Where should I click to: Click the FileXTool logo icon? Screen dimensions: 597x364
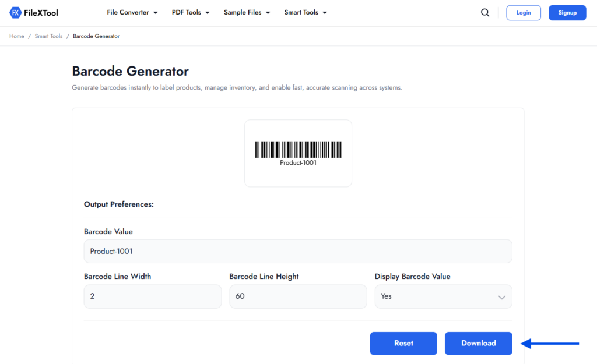(16, 12)
